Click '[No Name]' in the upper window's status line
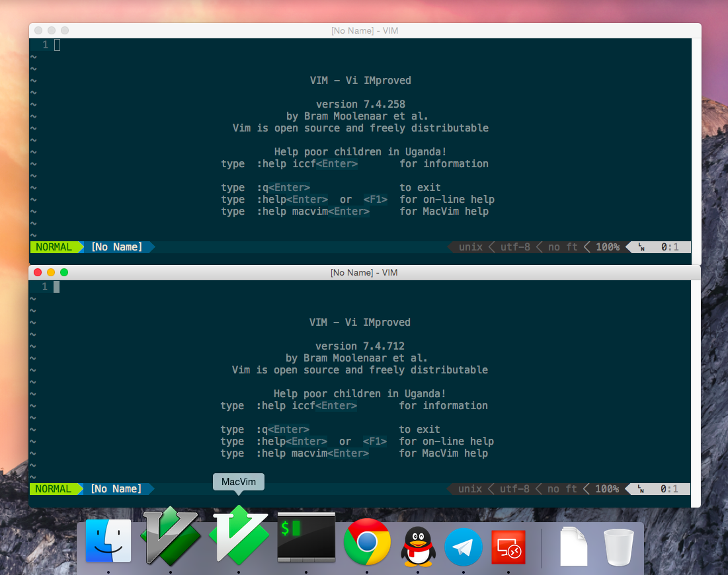This screenshot has width=728, height=575. tap(116, 247)
